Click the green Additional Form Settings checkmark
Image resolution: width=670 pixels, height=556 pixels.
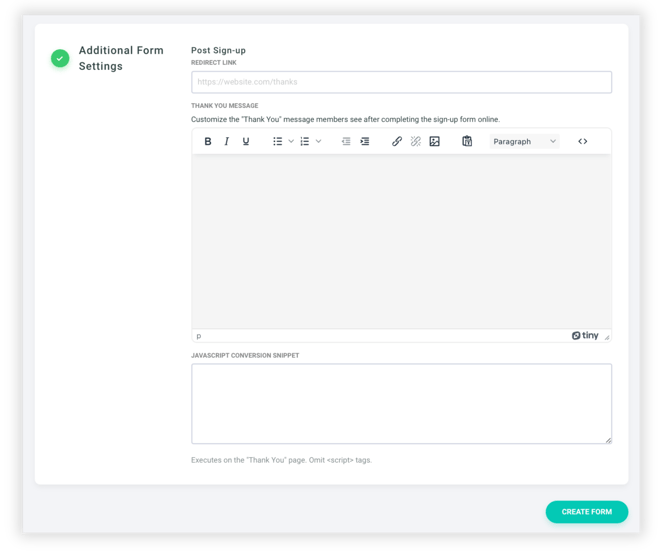[60, 59]
